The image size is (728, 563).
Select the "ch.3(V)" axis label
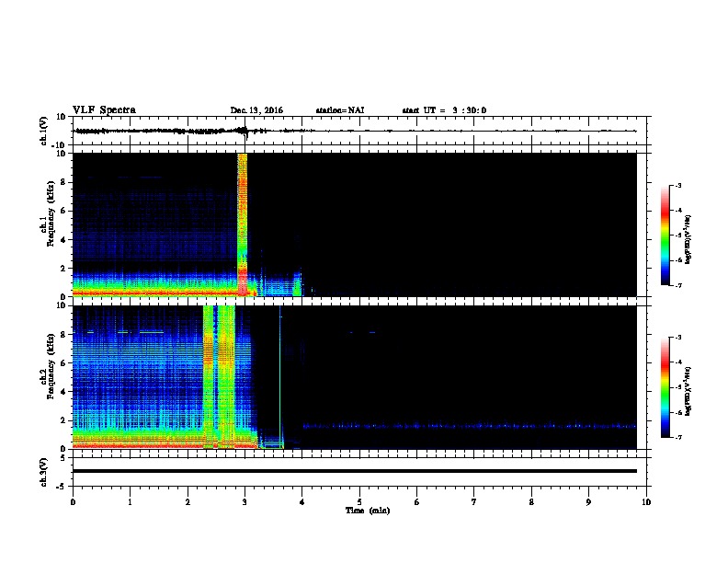tap(43, 472)
